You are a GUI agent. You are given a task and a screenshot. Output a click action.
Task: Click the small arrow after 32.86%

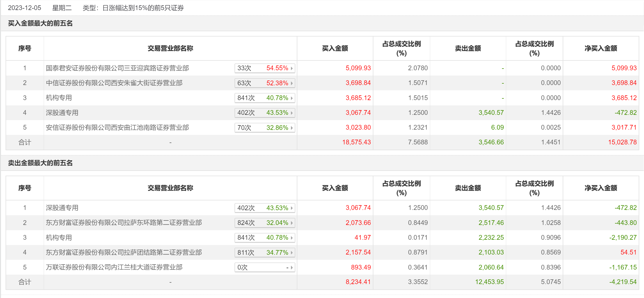(x=292, y=128)
